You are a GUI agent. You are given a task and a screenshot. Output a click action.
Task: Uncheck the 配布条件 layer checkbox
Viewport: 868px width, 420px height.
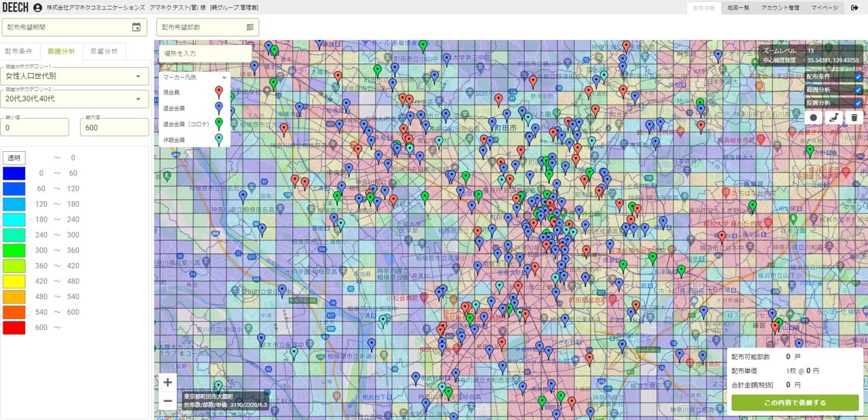[859, 77]
